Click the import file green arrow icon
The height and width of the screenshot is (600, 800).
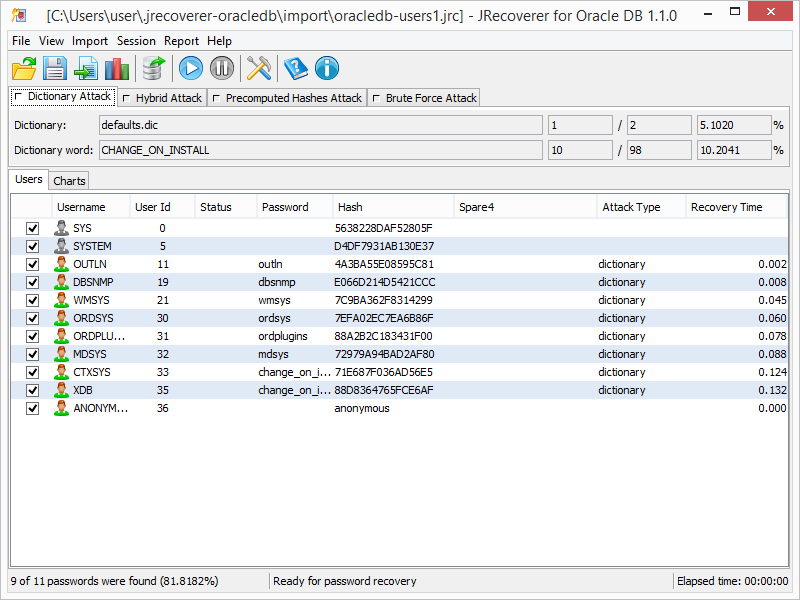[x=86, y=68]
